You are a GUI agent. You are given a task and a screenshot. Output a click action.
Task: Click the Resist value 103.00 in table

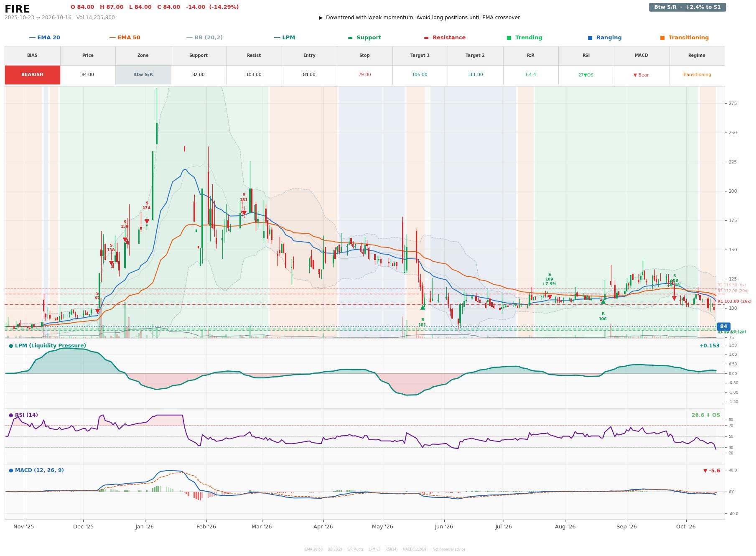coord(254,75)
